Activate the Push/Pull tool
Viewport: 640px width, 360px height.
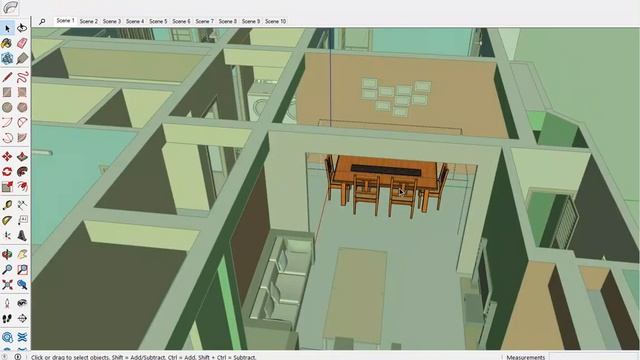22,157
